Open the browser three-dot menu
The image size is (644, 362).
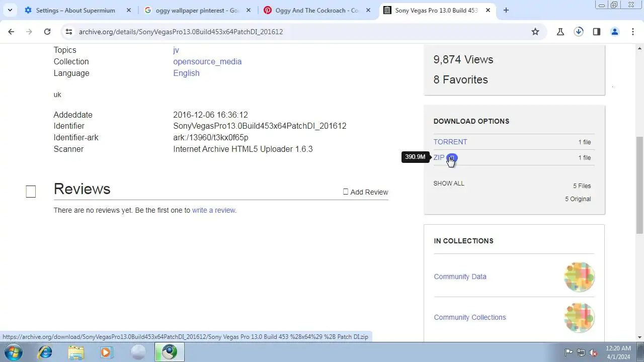633,32
